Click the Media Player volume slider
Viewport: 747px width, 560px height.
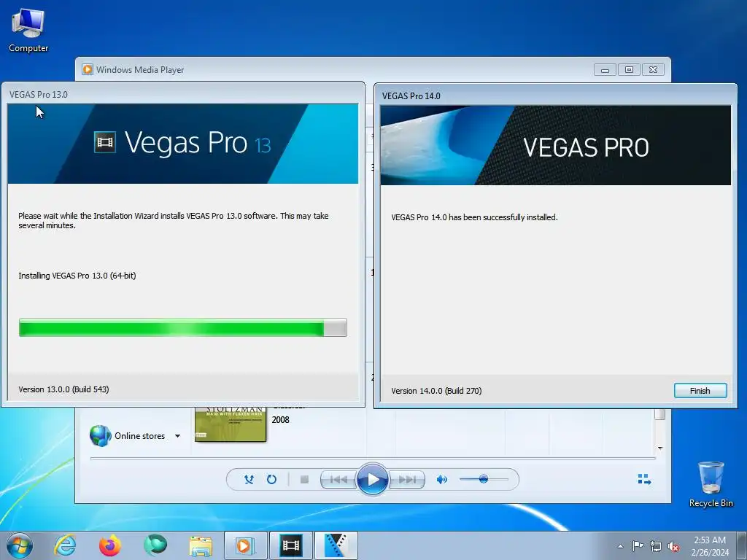pos(484,479)
